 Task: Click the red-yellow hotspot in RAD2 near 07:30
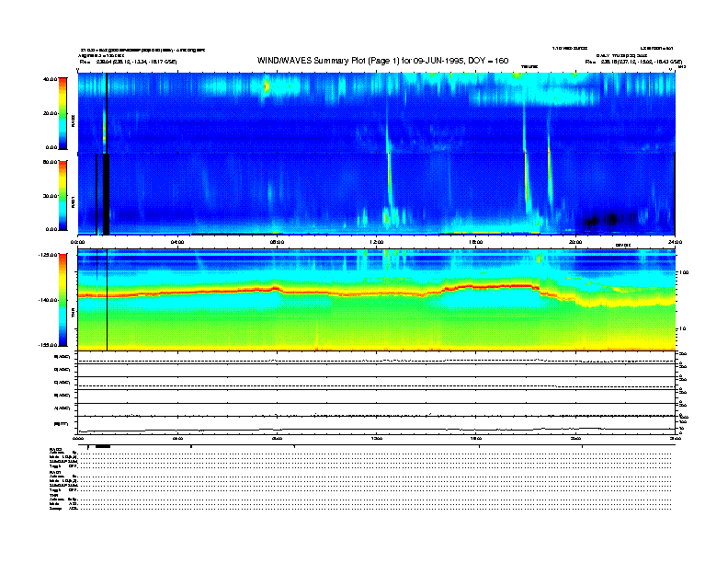pyautogui.click(x=267, y=86)
